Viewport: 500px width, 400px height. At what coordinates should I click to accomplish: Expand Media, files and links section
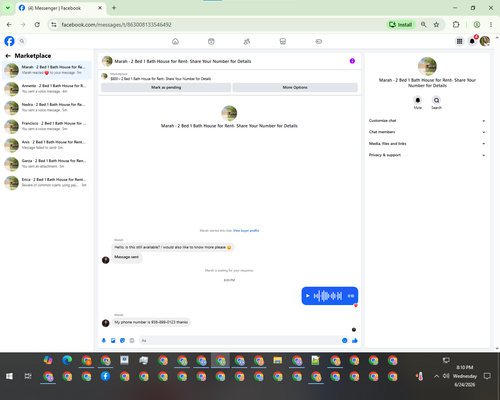click(x=427, y=144)
